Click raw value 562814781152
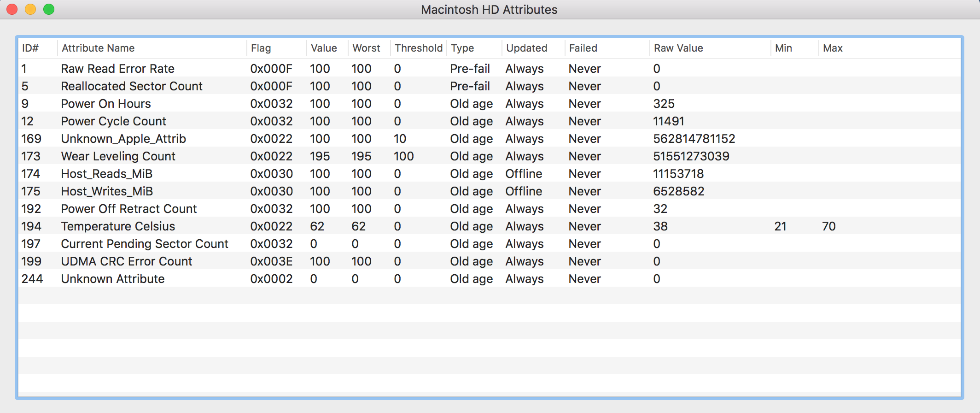 [694, 139]
